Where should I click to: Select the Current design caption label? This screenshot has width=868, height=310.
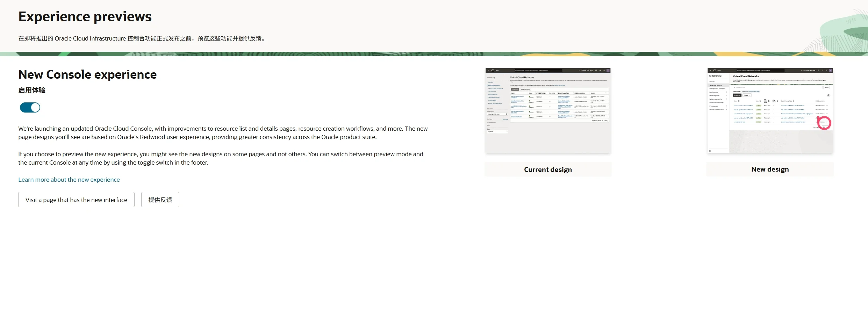pyautogui.click(x=548, y=170)
